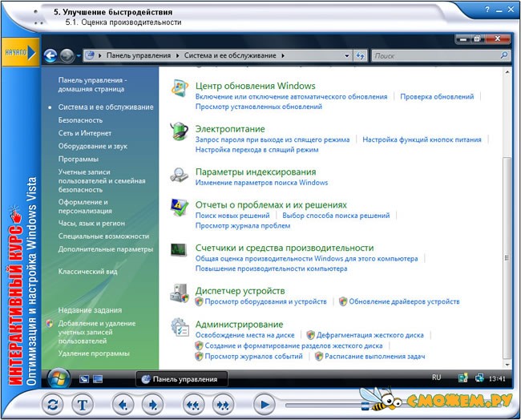Click the Параметры индексирования magnifier icon
Viewport: 521px width, 420px height.
click(x=180, y=175)
